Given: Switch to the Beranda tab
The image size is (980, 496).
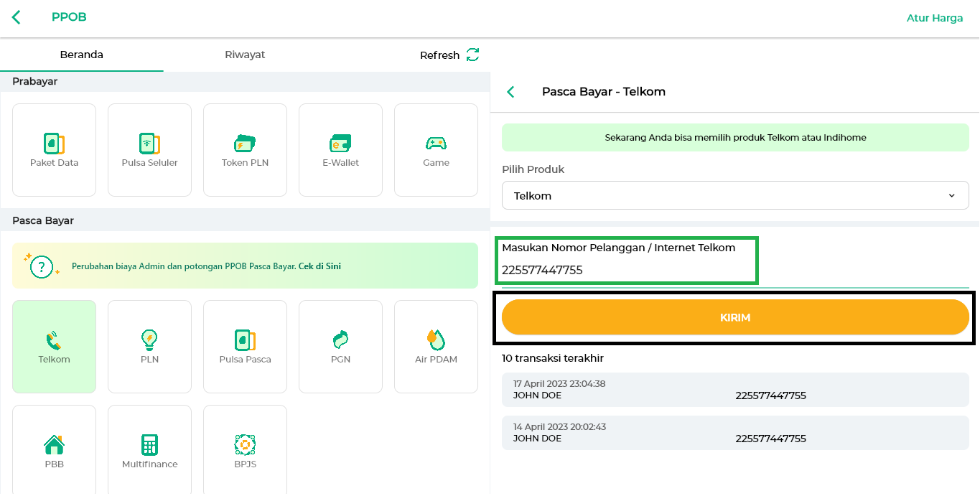Looking at the screenshot, I should coord(82,55).
